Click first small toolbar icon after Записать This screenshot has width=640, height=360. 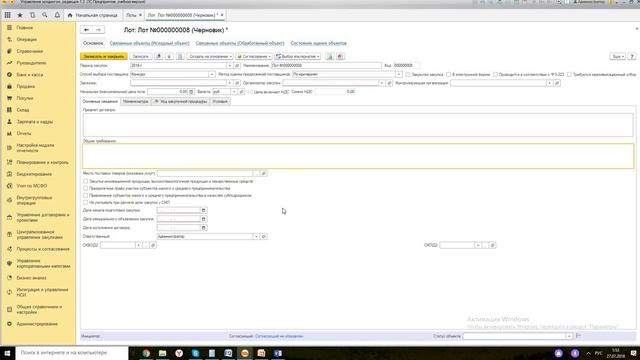(159, 56)
